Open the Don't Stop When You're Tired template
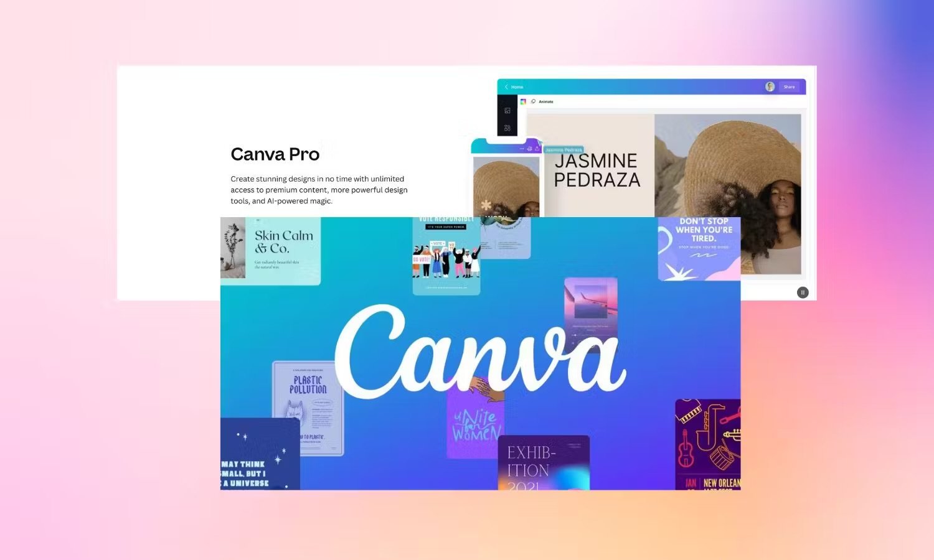 (699, 248)
